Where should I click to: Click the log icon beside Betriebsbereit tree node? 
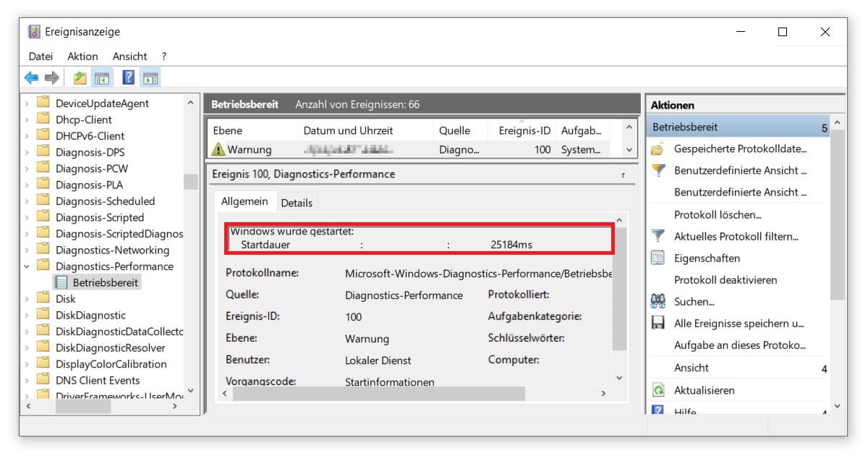pos(61,282)
